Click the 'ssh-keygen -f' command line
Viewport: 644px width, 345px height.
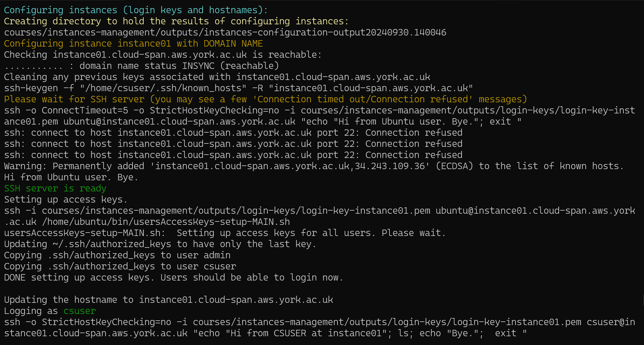238,88
